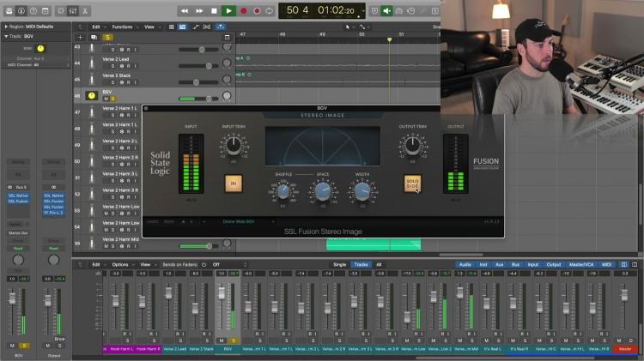Toggle the green metronome speaker icon
This screenshot has height=361, width=644.
pos(386,10)
